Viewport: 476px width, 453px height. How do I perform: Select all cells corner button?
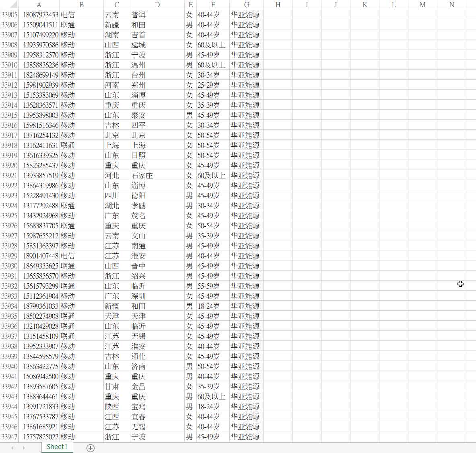pyautogui.click(x=9, y=4)
